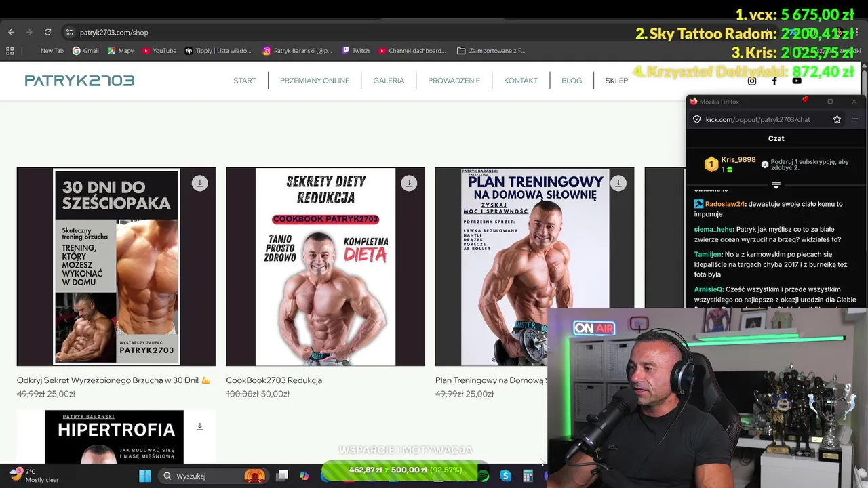Image resolution: width=868 pixels, height=488 pixels.
Task: Open Calculator from the taskbar
Action: (528, 476)
